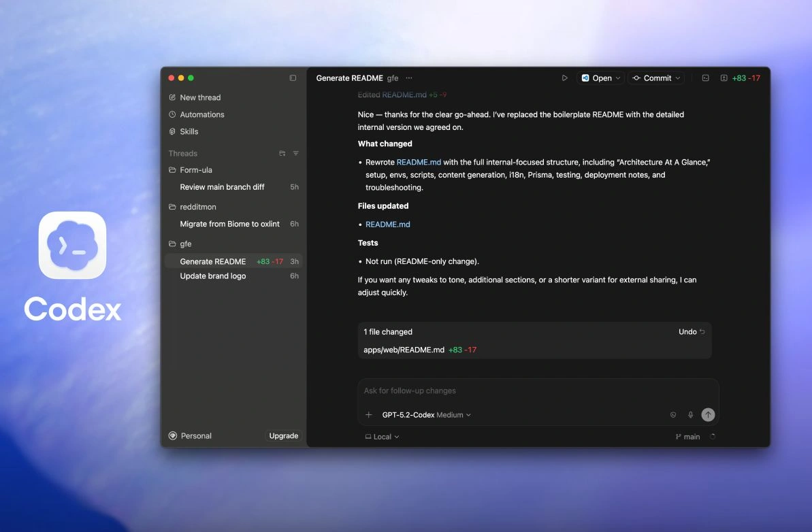812x532 pixels.
Task: Click the send arrow button
Action: [x=708, y=414]
